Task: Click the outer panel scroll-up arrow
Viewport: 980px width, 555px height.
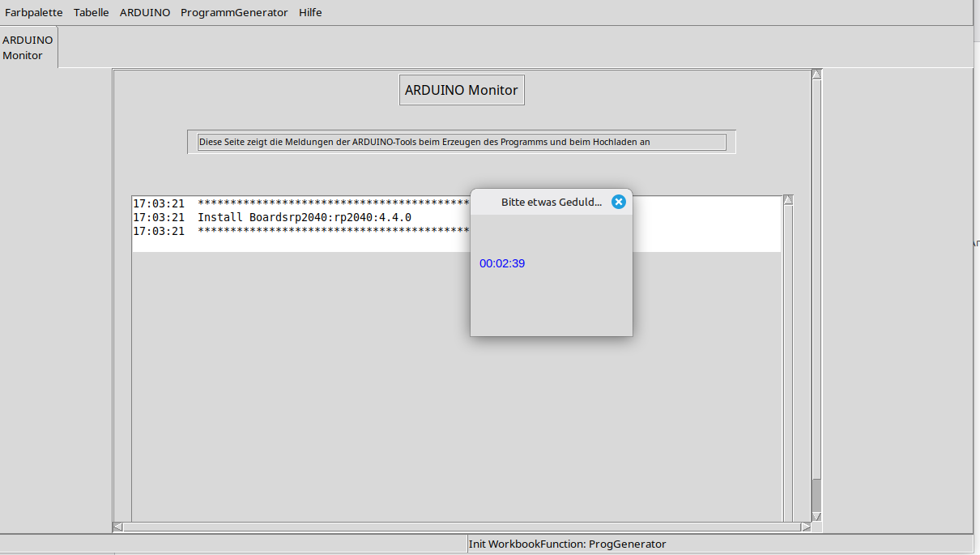Action: click(x=816, y=75)
